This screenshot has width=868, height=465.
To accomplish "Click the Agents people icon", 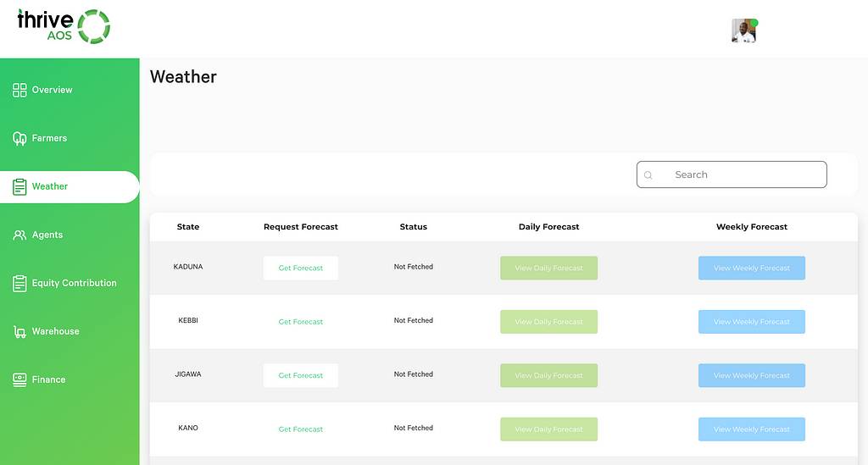I will pyautogui.click(x=19, y=235).
